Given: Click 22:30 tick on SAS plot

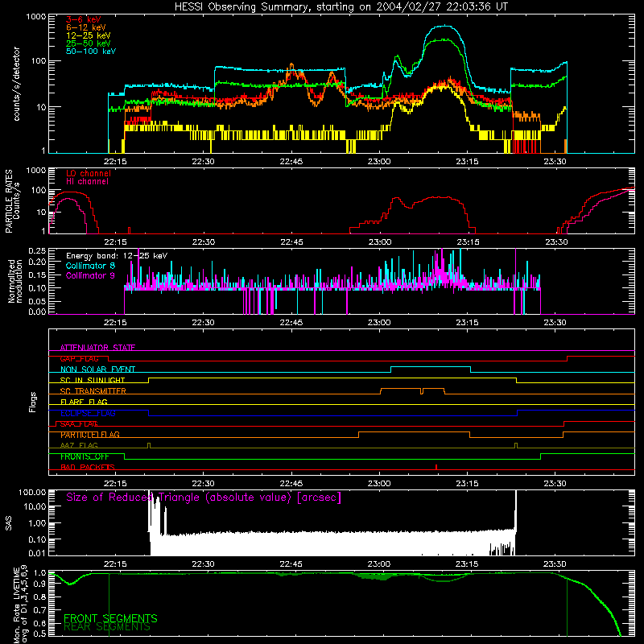Looking at the screenshot, I should click(204, 564).
